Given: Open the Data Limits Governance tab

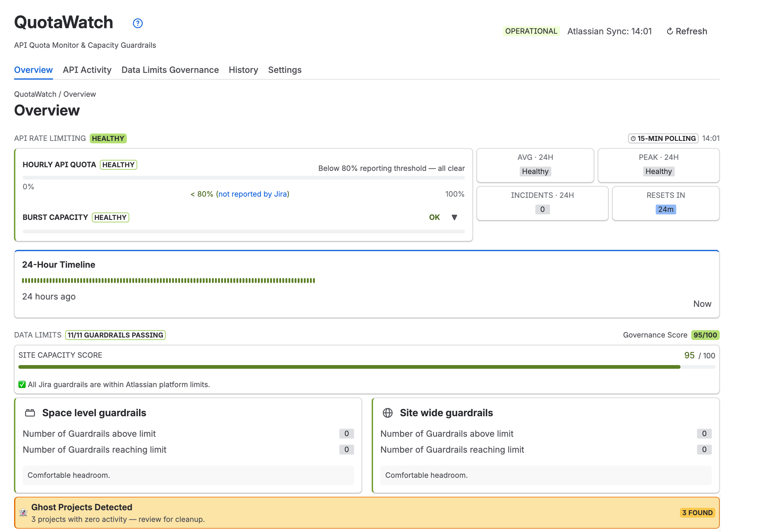Looking at the screenshot, I should click(170, 70).
